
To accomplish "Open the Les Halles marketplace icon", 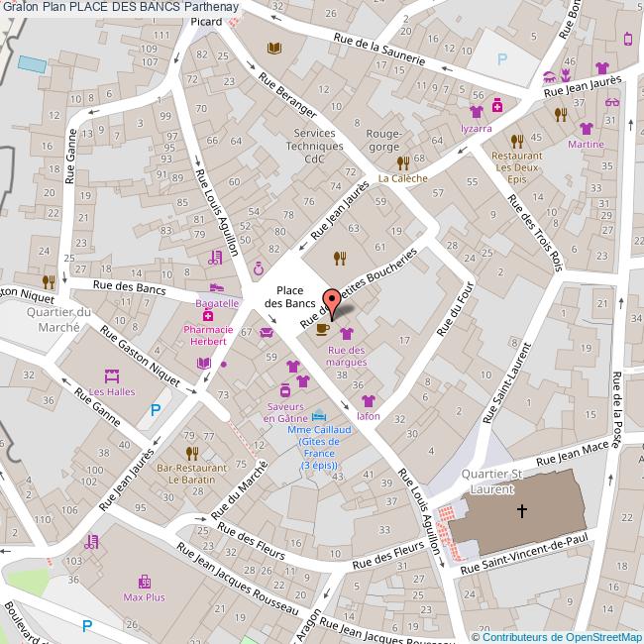I will 112,376.
